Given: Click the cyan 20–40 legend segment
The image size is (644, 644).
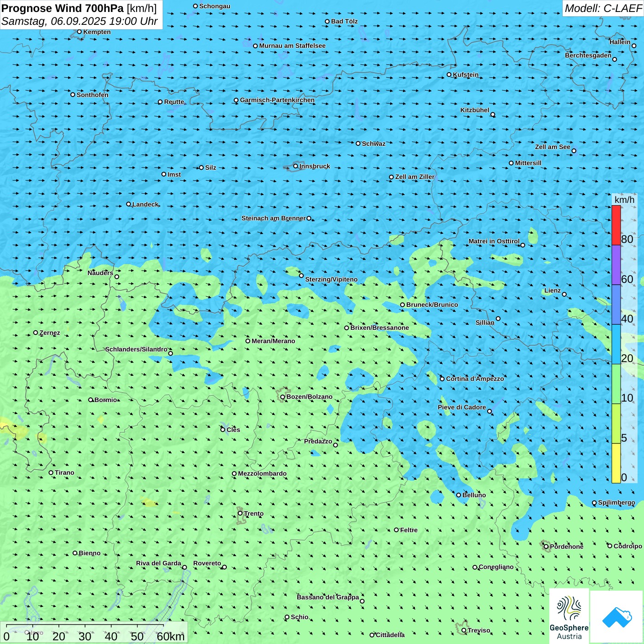Looking at the screenshot, I should (616, 345).
